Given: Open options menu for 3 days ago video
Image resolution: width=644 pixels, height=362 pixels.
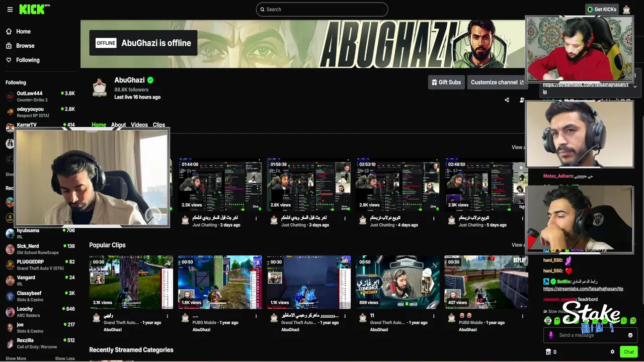Looking at the screenshot, I should (345, 218).
